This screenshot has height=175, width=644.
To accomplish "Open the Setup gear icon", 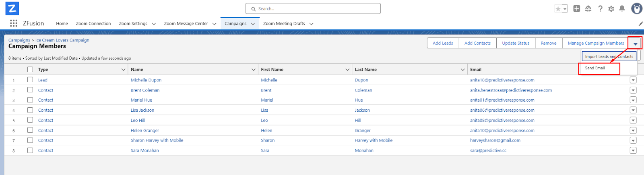I will tap(611, 8).
